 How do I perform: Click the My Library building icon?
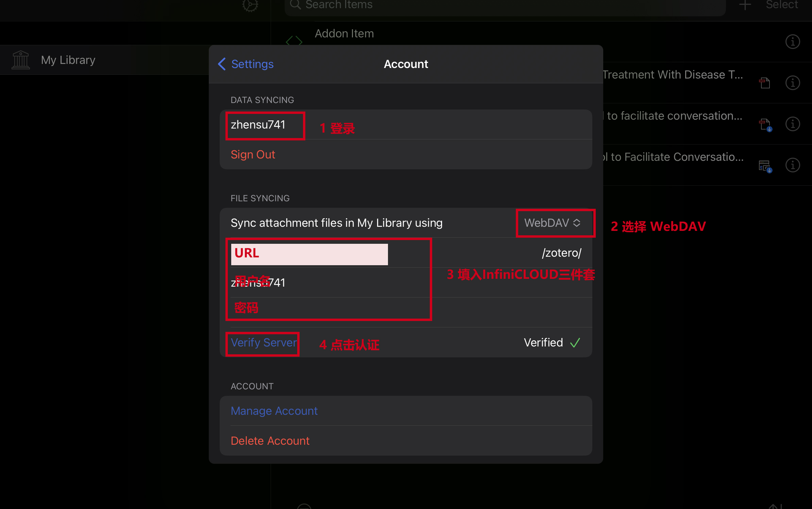(21, 60)
